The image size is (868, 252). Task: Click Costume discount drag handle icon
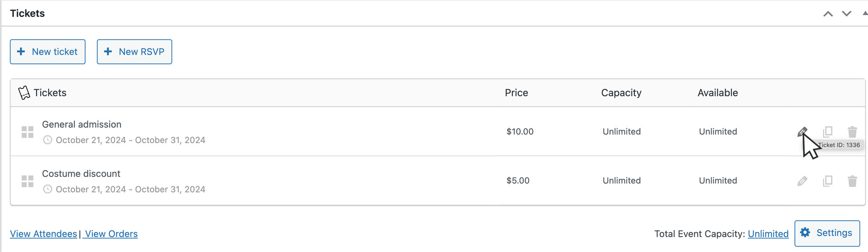pos(27,181)
